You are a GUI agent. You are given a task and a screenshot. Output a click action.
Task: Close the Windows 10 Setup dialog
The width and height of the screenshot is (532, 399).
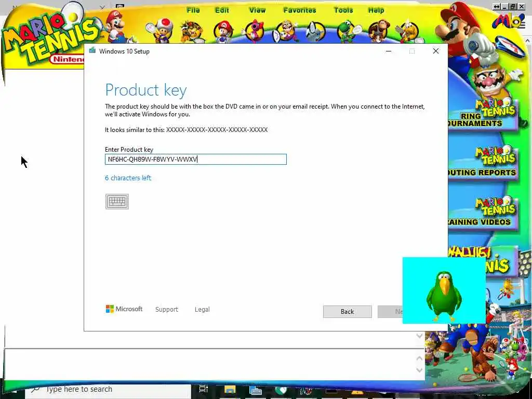(x=436, y=51)
